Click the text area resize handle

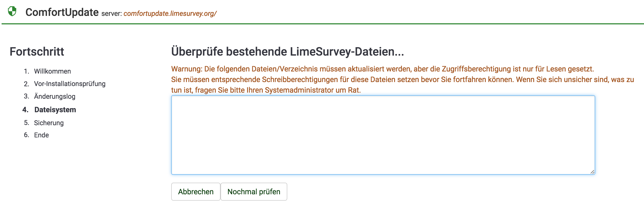click(592, 172)
